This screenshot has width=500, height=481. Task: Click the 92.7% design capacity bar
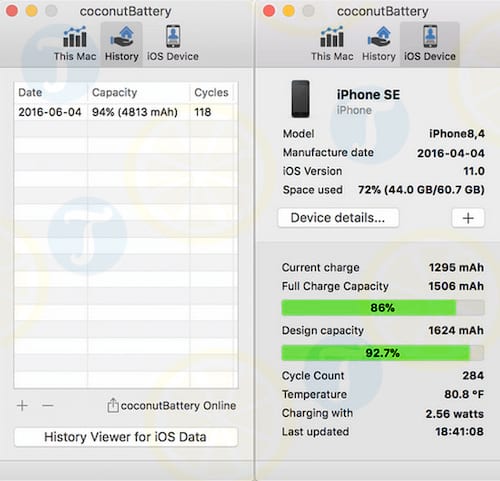coord(383,353)
